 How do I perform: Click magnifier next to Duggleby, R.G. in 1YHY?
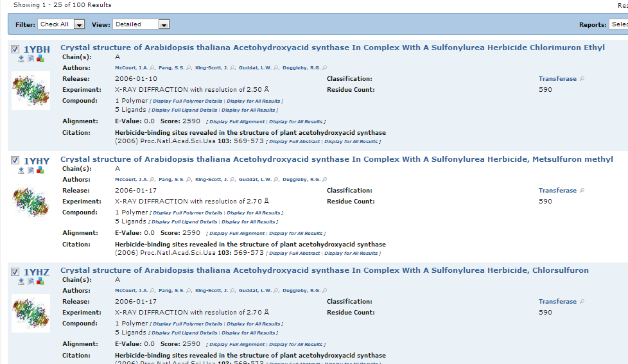pyautogui.click(x=325, y=180)
